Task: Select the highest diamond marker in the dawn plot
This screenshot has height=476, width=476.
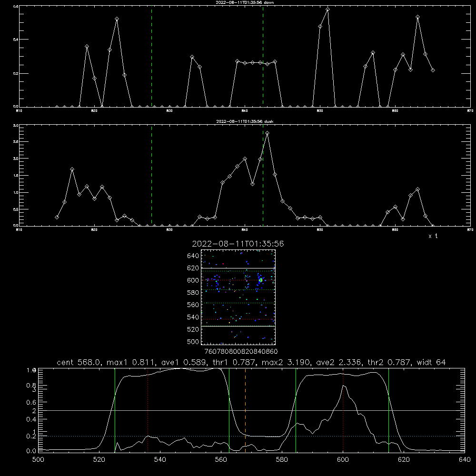Action: coord(327,10)
